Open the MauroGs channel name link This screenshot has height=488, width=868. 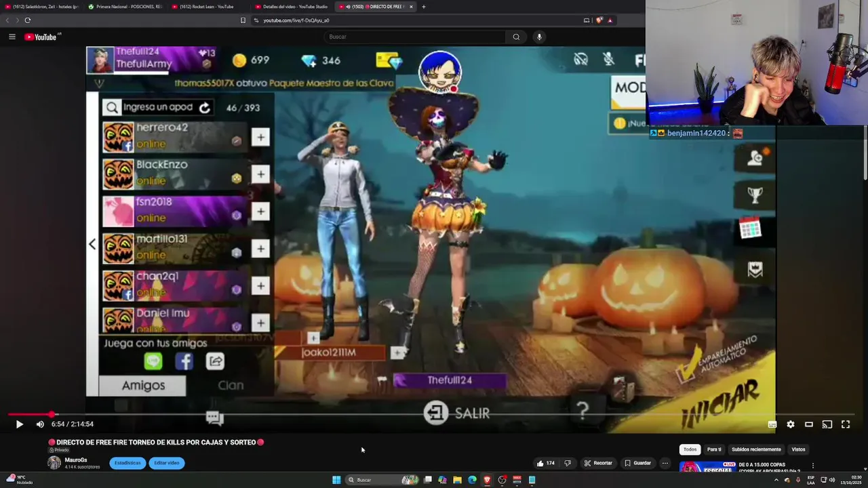pyautogui.click(x=76, y=460)
